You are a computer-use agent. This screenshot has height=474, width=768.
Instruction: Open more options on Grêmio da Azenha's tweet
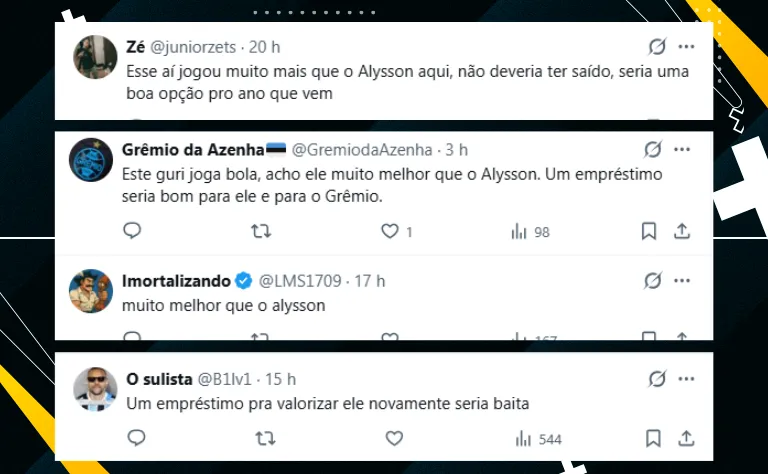tap(681, 149)
